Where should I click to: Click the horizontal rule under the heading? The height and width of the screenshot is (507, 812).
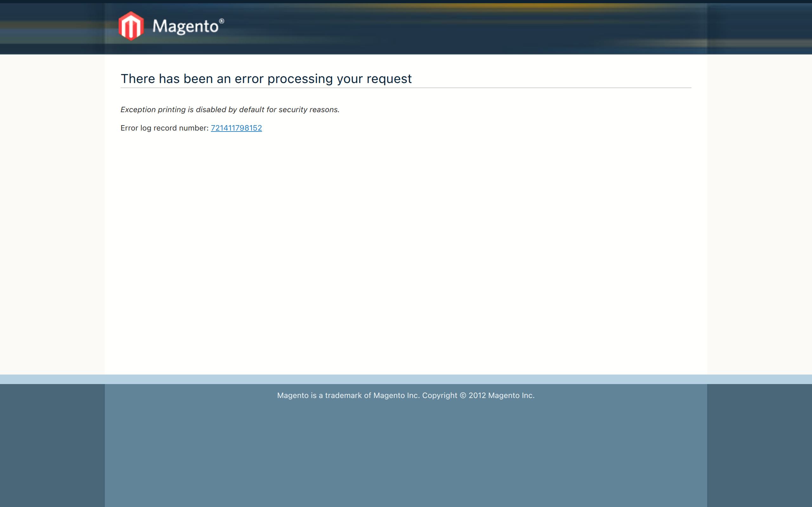(x=406, y=88)
